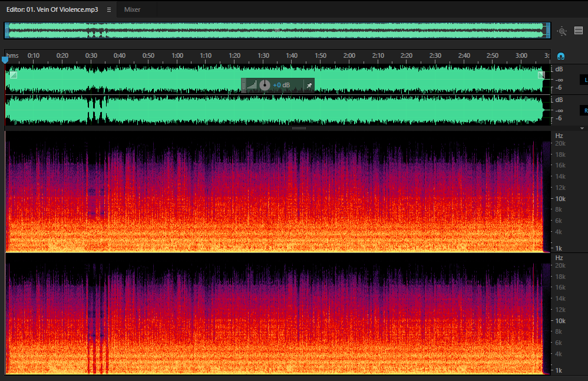588x381 pixels.
Task: Click the 1:00 mark on the time ruler
Action: pos(177,55)
